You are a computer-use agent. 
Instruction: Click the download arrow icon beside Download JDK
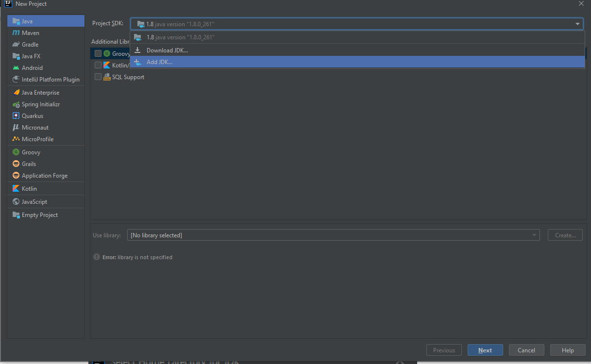tap(137, 50)
